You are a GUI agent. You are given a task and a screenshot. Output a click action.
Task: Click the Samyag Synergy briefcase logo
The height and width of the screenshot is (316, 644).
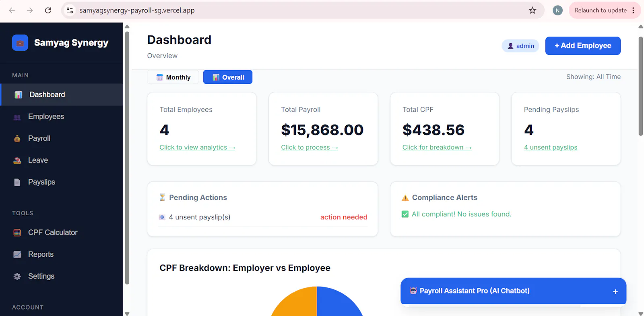[20, 43]
